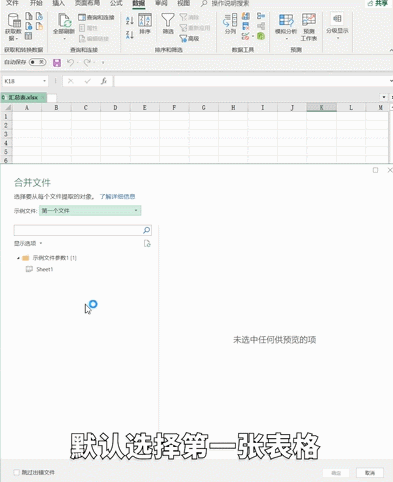
Task: Sort descending with the Z-A icon
Action: click(130, 35)
